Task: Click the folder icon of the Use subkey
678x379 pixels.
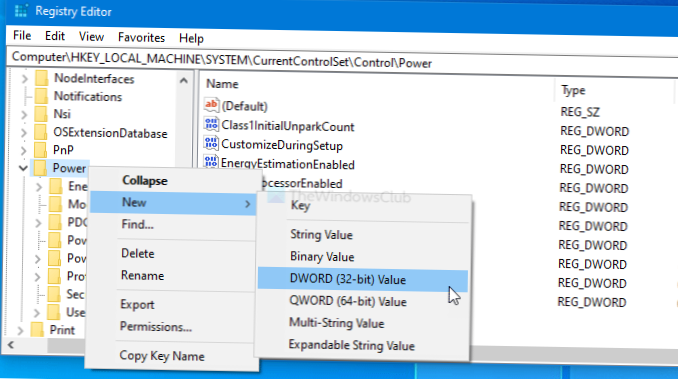Action: [x=54, y=312]
